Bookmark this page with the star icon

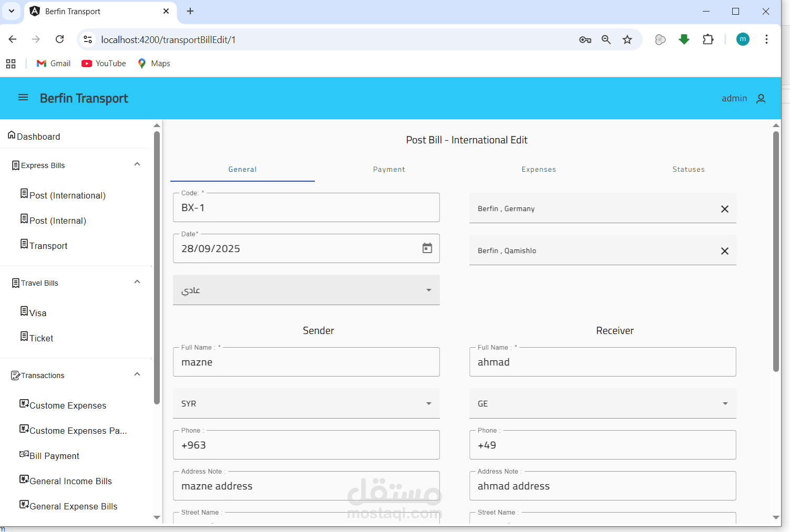pyautogui.click(x=627, y=39)
